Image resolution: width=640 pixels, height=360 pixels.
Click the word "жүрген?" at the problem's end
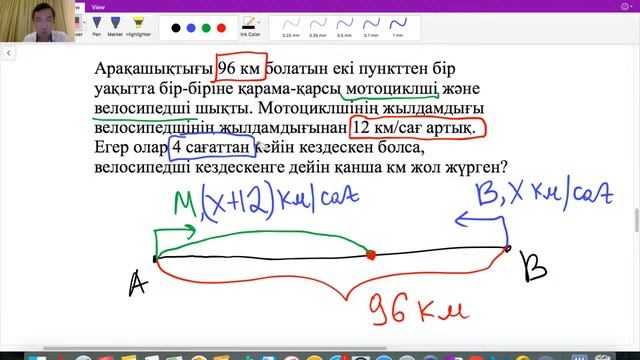(475, 167)
